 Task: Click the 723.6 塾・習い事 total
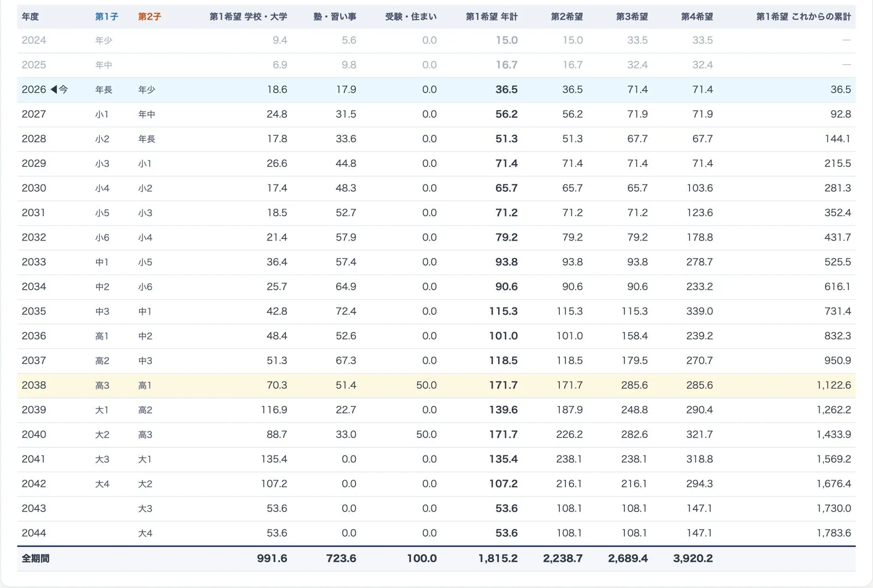coord(341,559)
